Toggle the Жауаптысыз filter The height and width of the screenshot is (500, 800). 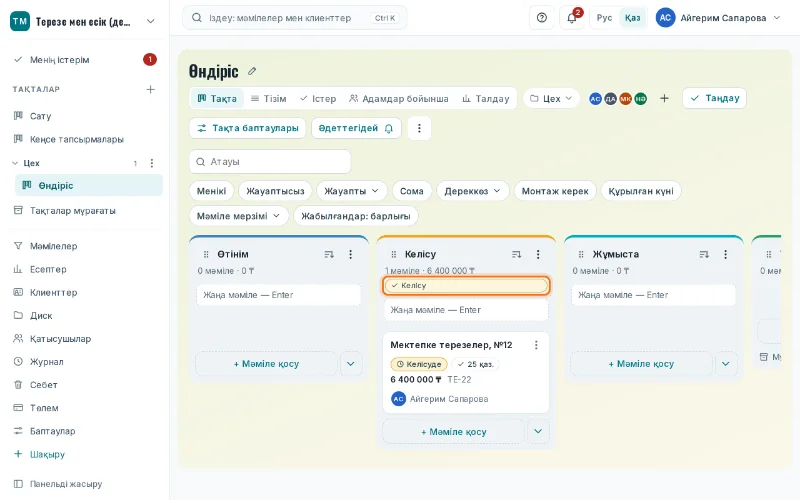click(276, 191)
